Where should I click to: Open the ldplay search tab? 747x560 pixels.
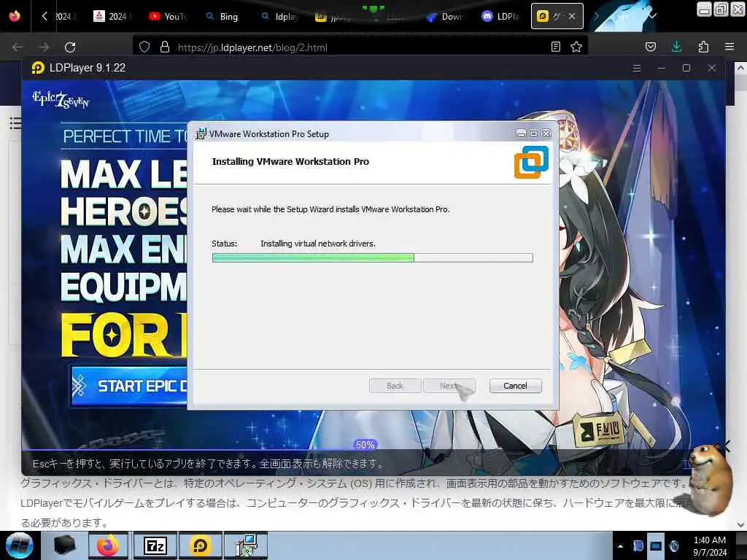279,16
